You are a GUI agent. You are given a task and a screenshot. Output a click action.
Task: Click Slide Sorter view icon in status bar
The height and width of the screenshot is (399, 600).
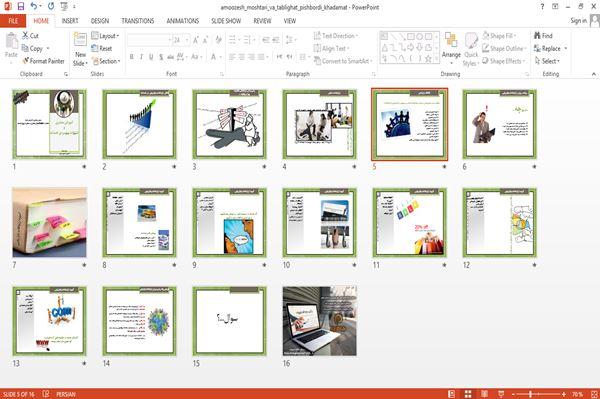[x=468, y=394]
